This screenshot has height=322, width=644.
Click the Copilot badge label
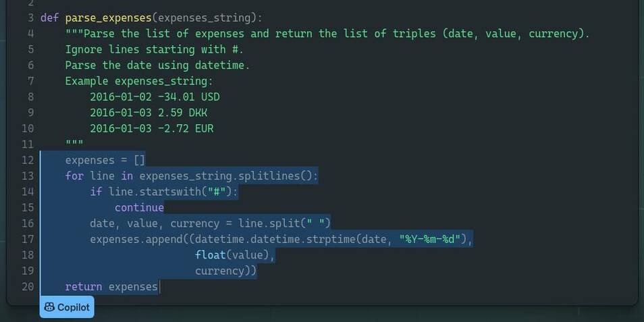pos(67,307)
